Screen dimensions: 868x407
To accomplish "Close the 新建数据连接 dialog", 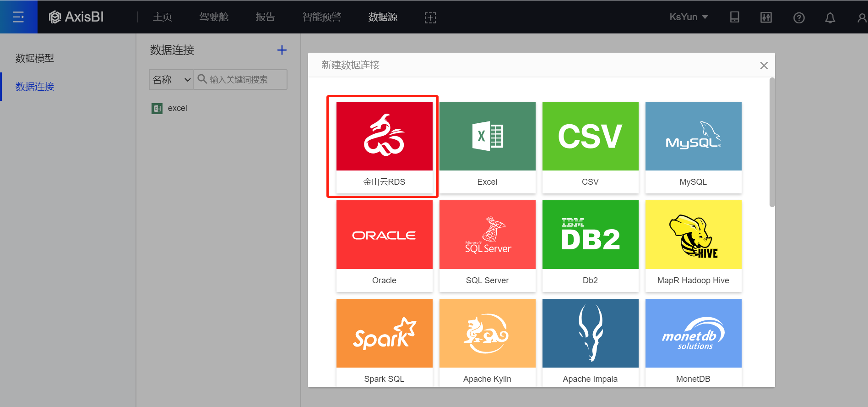I will point(764,66).
